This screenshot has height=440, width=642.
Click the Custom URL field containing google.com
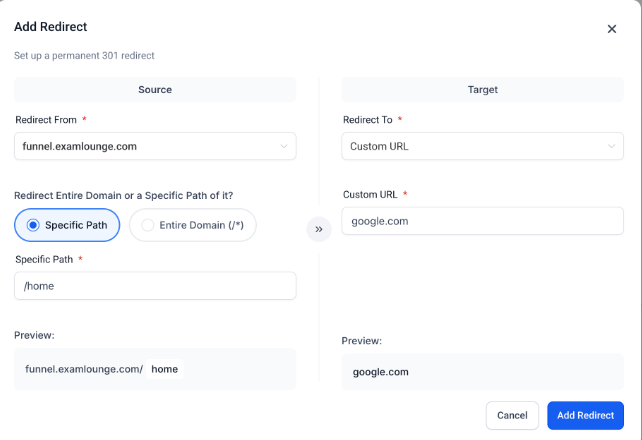483,221
